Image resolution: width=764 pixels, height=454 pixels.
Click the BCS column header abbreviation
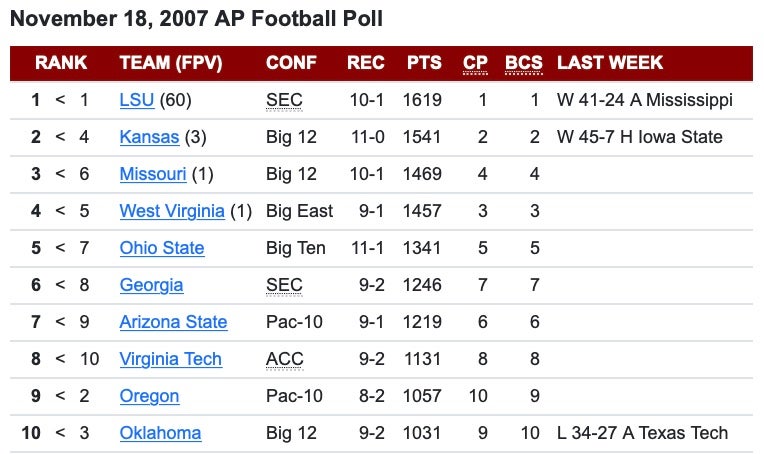click(524, 63)
